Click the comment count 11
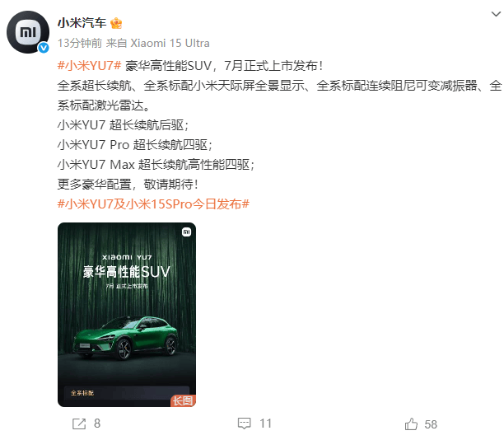504x440 pixels. [x=265, y=424]
